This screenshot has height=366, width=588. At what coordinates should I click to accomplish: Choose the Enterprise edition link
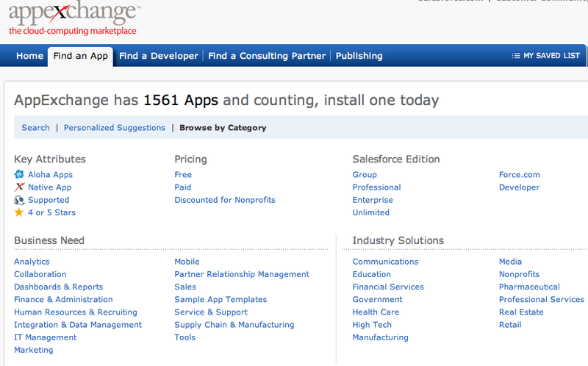373,200
